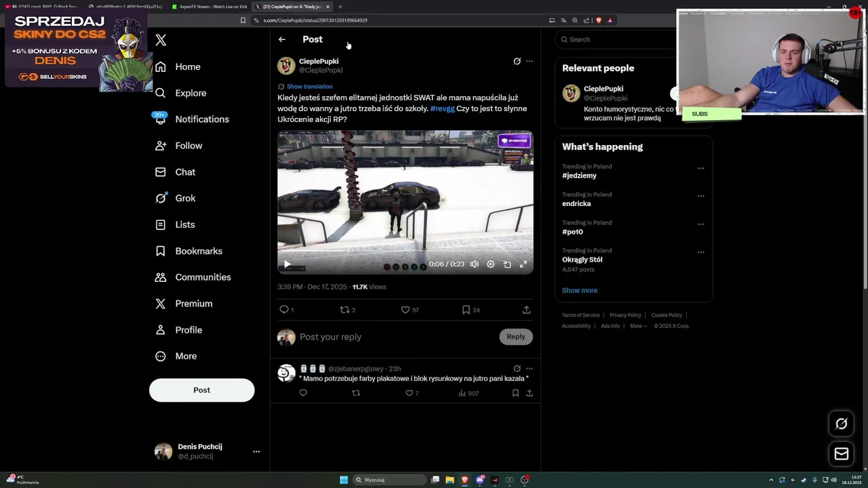Open more options on CieplePupki's post
Screen dimensions: 868x488
530,61
